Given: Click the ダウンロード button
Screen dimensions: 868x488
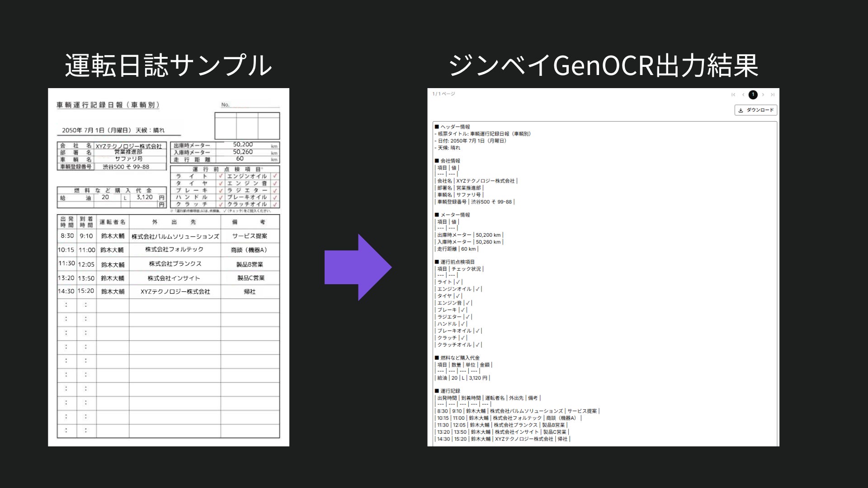Looking at the screenshot, I should [756, 110].
